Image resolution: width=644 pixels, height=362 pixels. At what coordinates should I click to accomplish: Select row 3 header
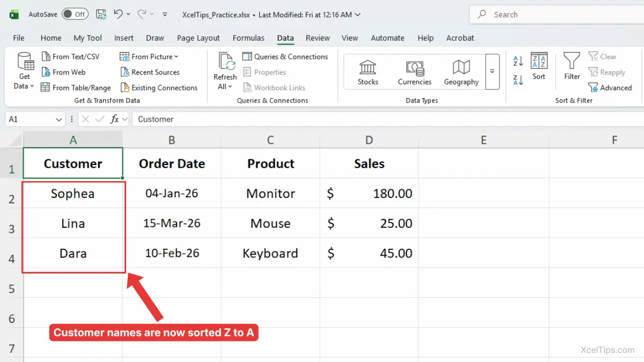[x=12, y=223]
